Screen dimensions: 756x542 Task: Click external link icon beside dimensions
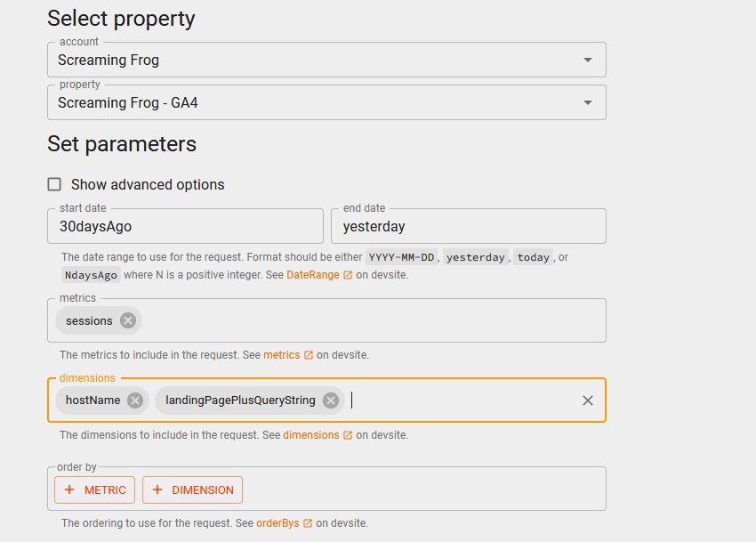(x=348, y=436)
